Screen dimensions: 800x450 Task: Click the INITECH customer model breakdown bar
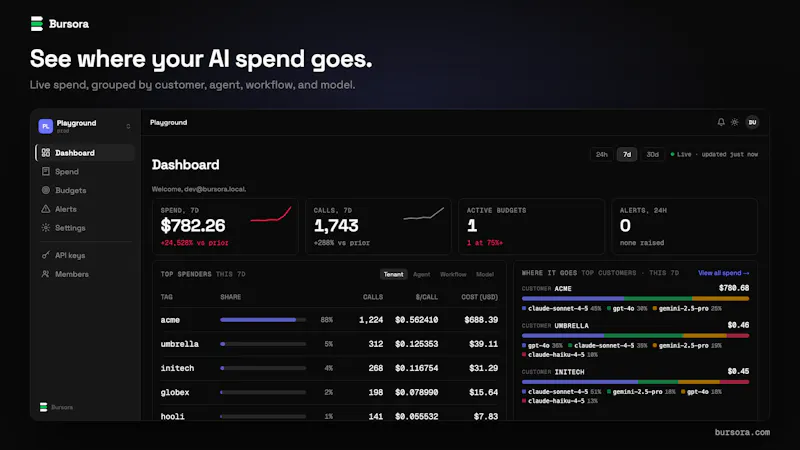pyautogui.click(x=635, y=382)
